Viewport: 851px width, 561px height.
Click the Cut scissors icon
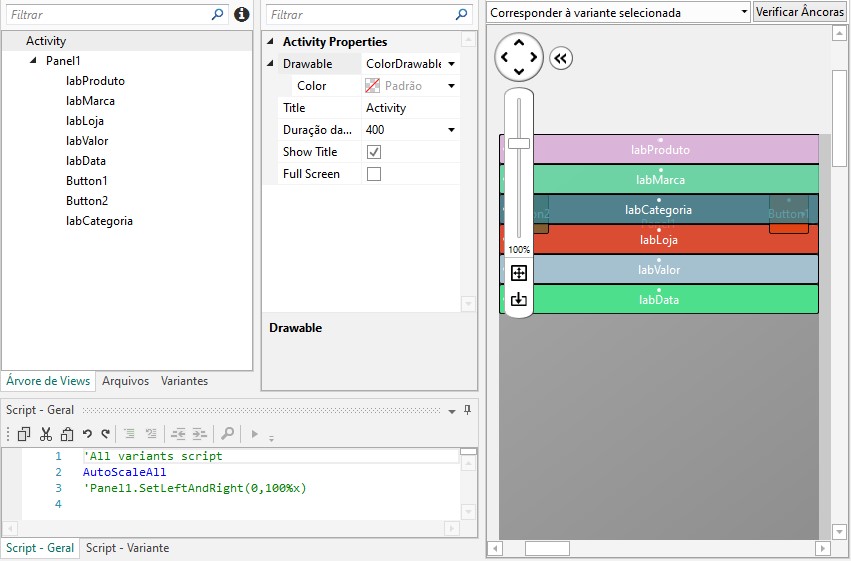point(46,434)
